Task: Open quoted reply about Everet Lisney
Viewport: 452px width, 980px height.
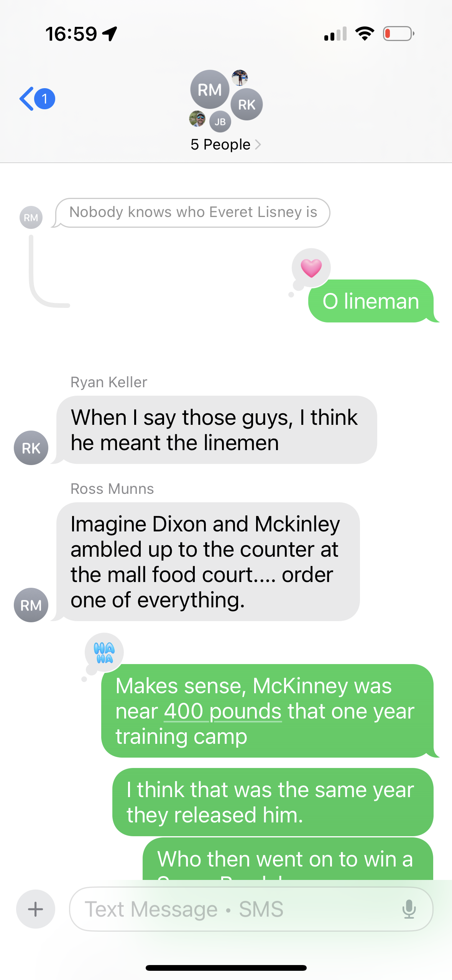Action: 193,212
